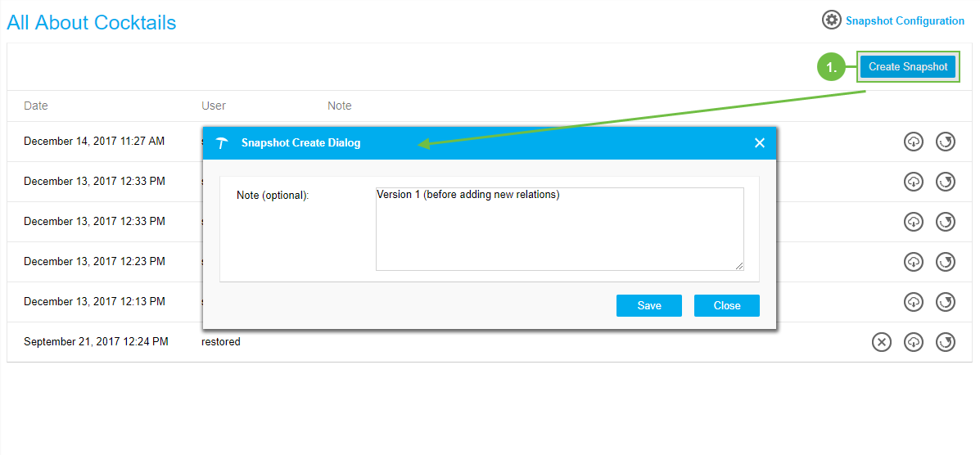Focus the Note (optional) text area
The height and width of the screenshot is (455, 980).
click(559, 229)
